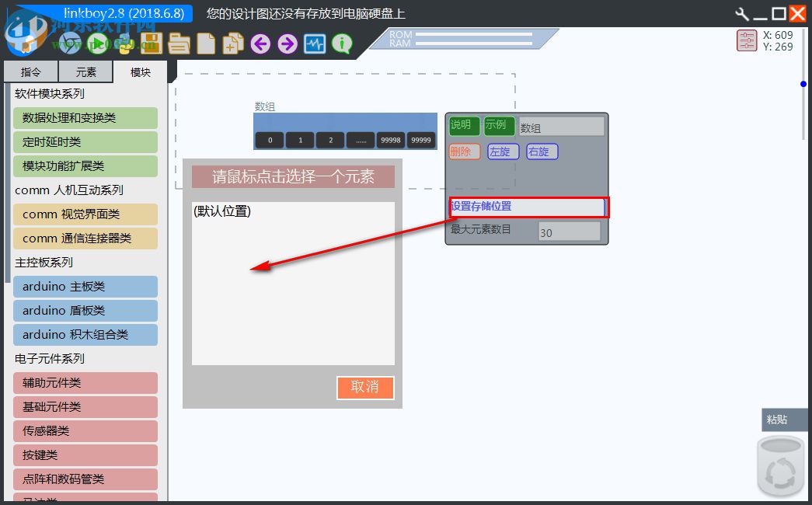Screen dimensions: 812x505
Task: Open the serial waveform monitor icon
Action: (x=315, y=44)
